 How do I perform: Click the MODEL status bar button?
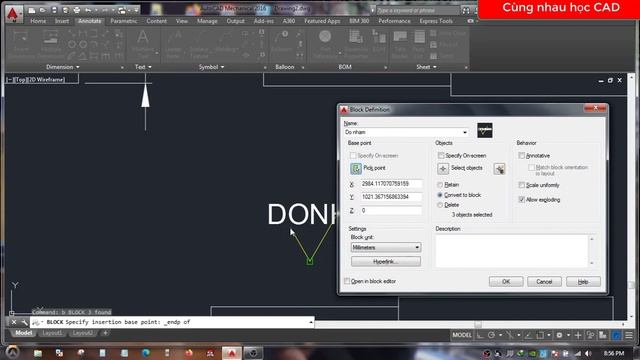click(462, 335)
